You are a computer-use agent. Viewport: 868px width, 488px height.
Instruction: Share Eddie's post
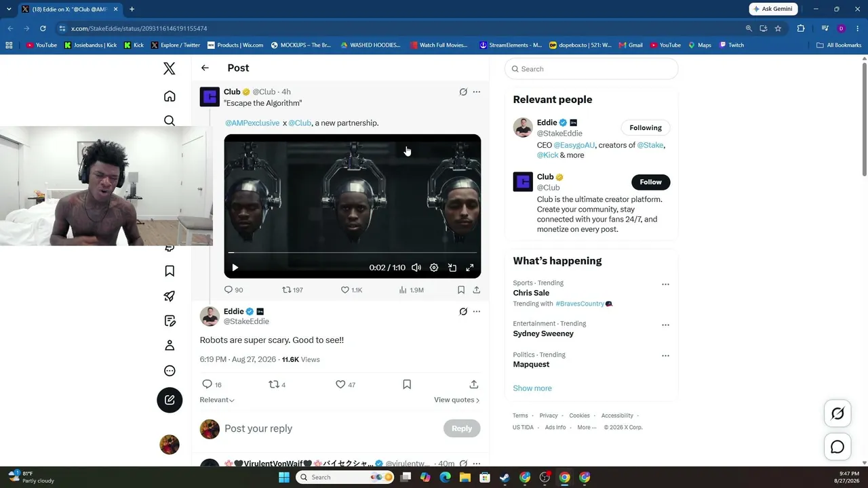[x=474, y=384]
